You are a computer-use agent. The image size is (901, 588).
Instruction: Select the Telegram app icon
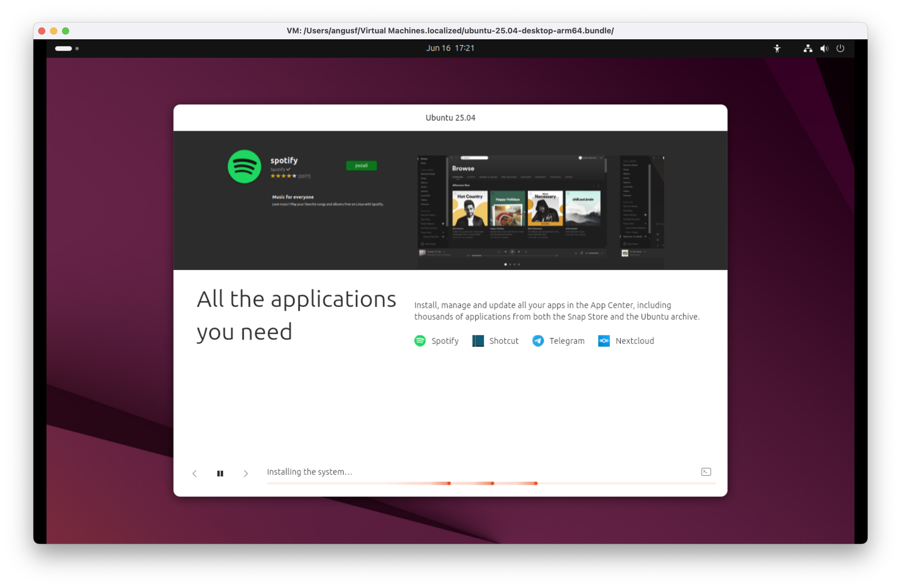pyautogui.click(x=538, y=340)
